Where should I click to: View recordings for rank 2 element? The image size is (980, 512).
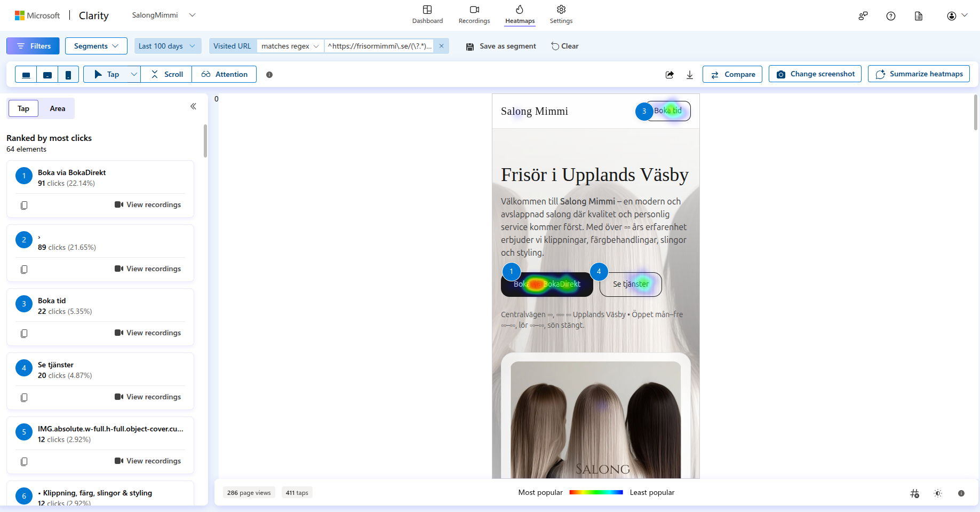click(x=148, y=269)
